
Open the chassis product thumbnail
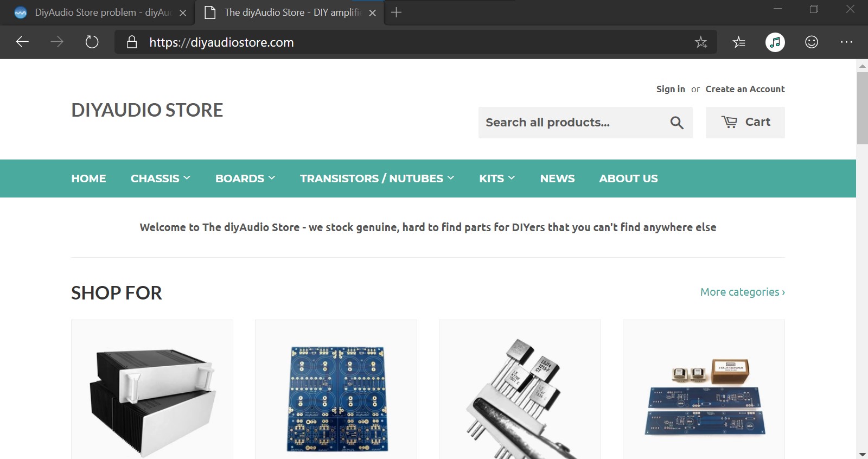[152, 390]
